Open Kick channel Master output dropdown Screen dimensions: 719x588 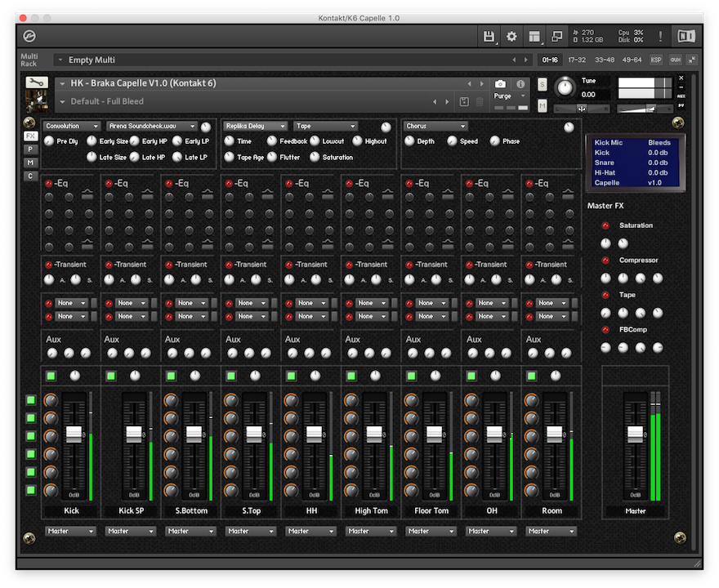pos(70,531)
